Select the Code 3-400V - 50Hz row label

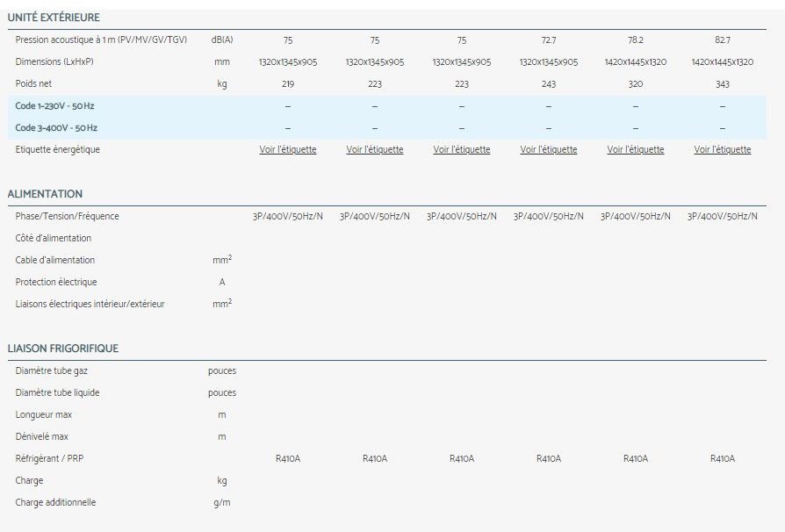click(x=56, y=128)
